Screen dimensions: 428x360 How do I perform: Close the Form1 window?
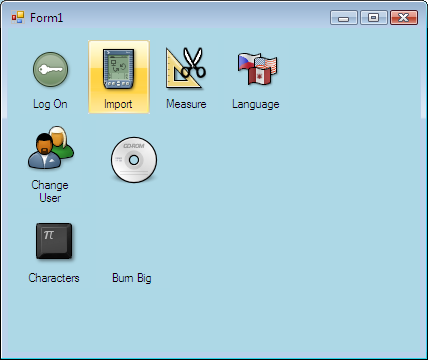pos(404,18)
